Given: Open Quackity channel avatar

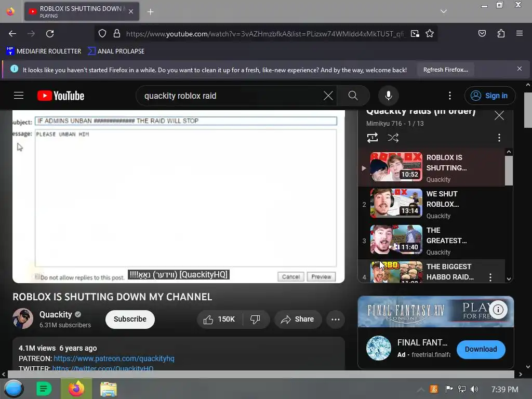Looking at the screenshot, I should (23, 318).
